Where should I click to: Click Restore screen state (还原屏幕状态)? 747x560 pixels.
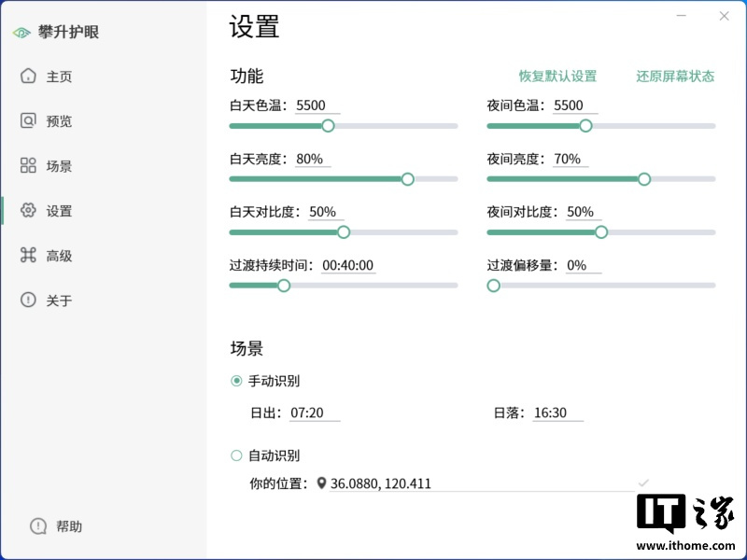675,77
